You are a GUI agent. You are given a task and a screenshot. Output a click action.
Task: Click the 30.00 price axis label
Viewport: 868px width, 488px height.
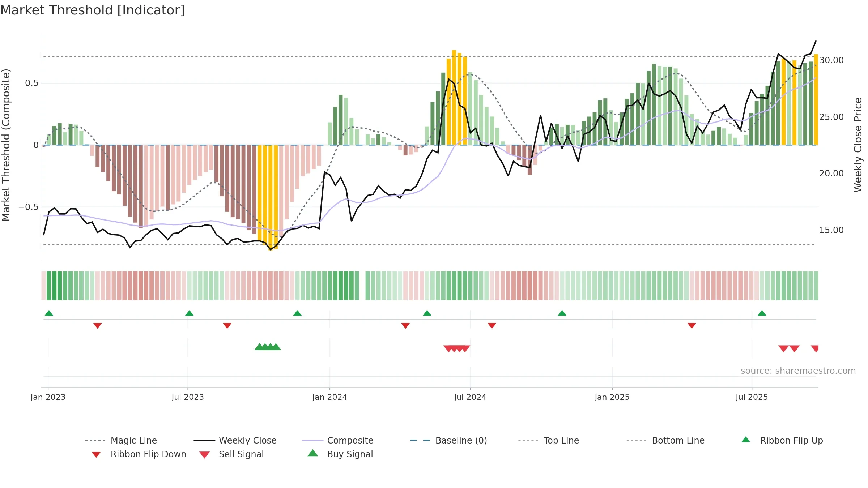(831, 60)
